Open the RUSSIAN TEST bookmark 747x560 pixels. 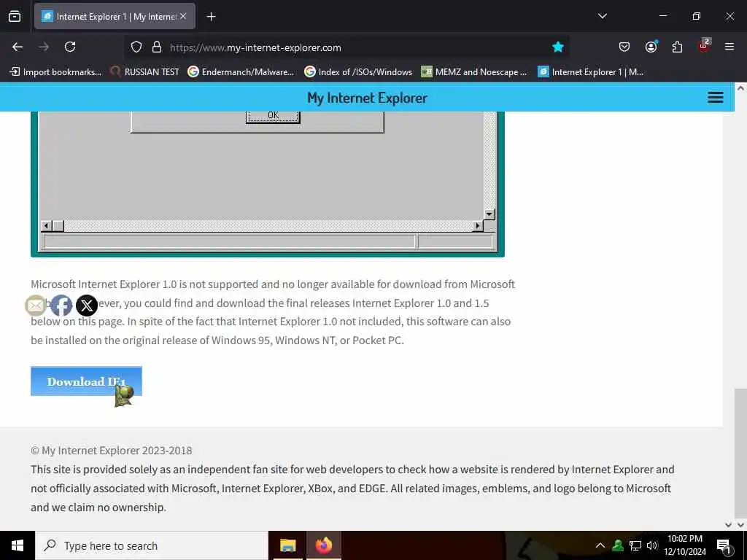pos(144,72)
